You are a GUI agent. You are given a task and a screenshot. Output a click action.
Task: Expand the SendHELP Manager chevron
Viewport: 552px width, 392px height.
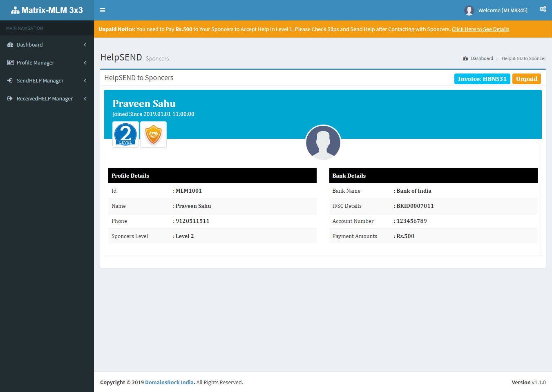click(x=85, y=80)
